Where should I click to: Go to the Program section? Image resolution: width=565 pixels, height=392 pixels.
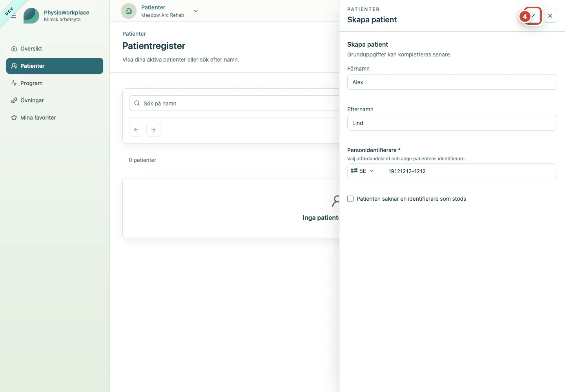point(55,83)
